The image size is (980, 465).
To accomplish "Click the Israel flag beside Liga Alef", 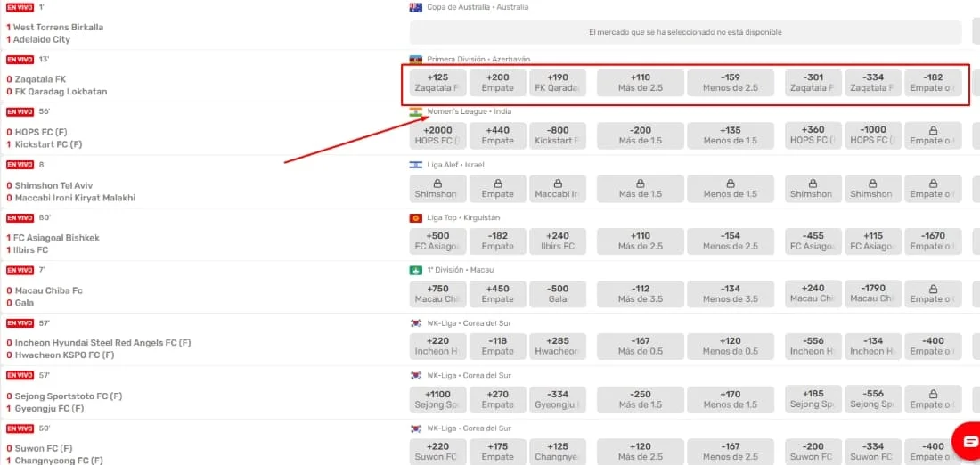I will pyautogui.click(x=415, y=165).
